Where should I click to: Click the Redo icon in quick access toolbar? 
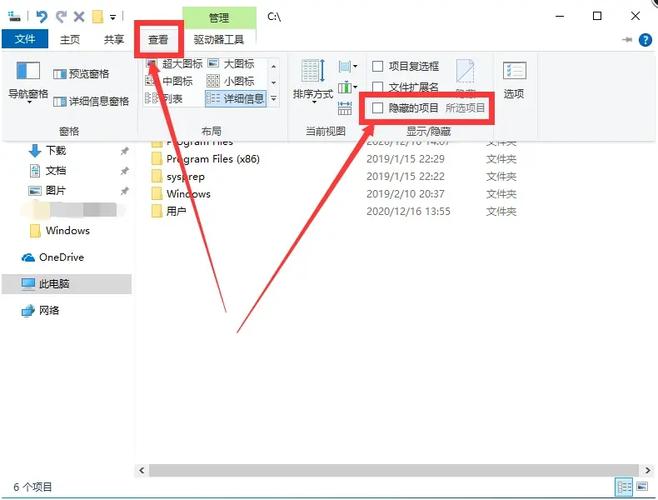tap(62, 17)
